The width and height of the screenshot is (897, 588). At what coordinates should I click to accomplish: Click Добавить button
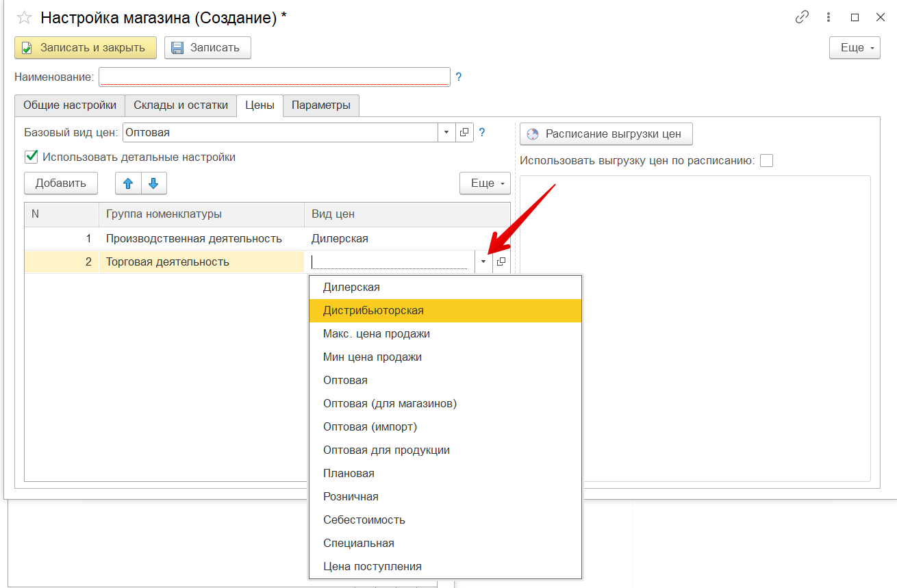61,183
